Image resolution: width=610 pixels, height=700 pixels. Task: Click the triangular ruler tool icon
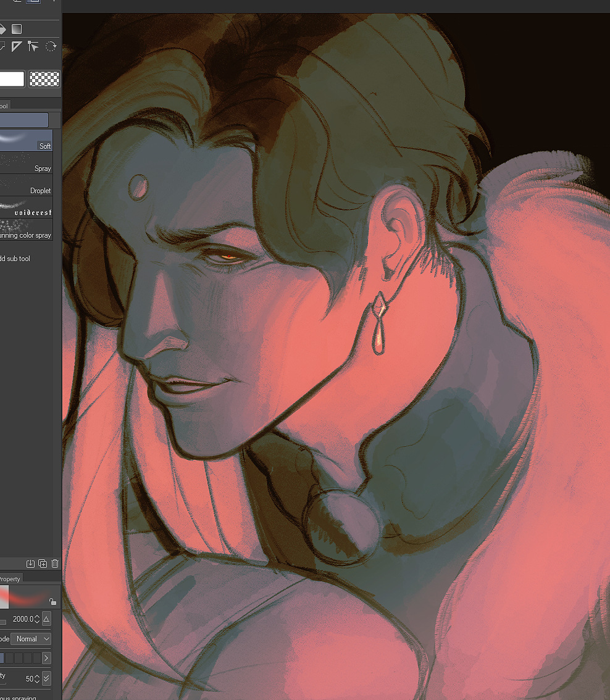(17, 46)
